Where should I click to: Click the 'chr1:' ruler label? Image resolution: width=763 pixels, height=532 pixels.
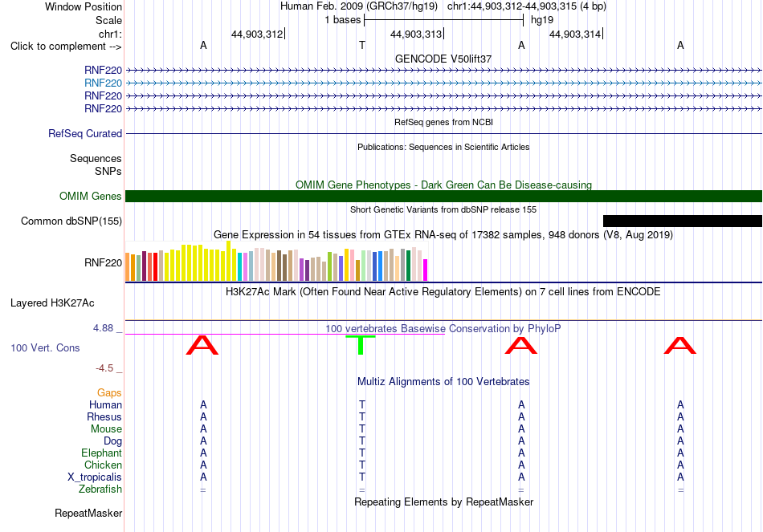coord(111,34)
